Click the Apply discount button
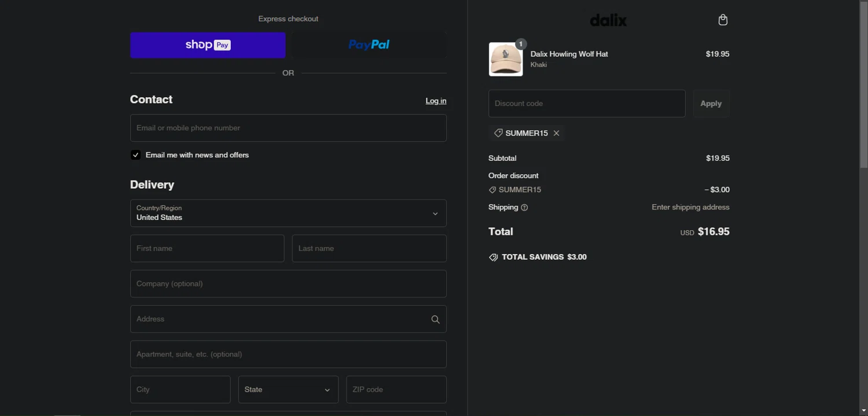This screenshot has width=868, height=416. coord(711,104)
